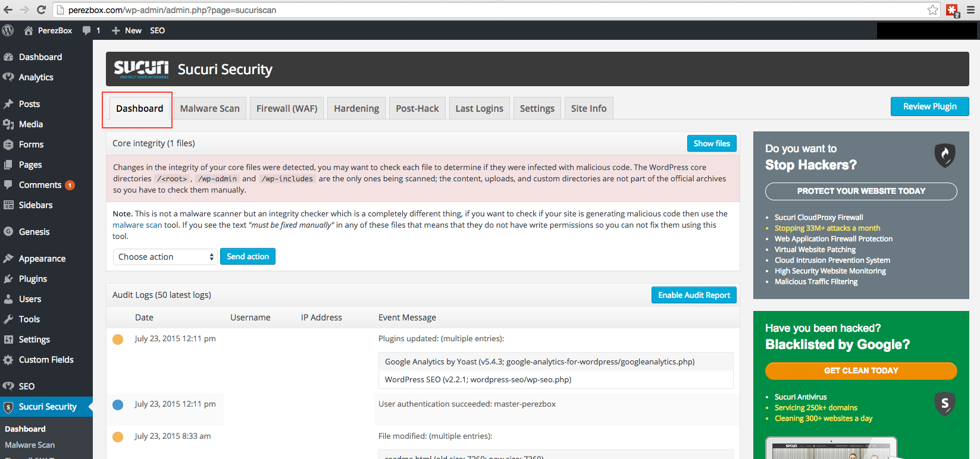The height and width of the screenshot is (459, 980).
Task: Click "Google Analytics by Yoast" log entry
Action: 540,361
